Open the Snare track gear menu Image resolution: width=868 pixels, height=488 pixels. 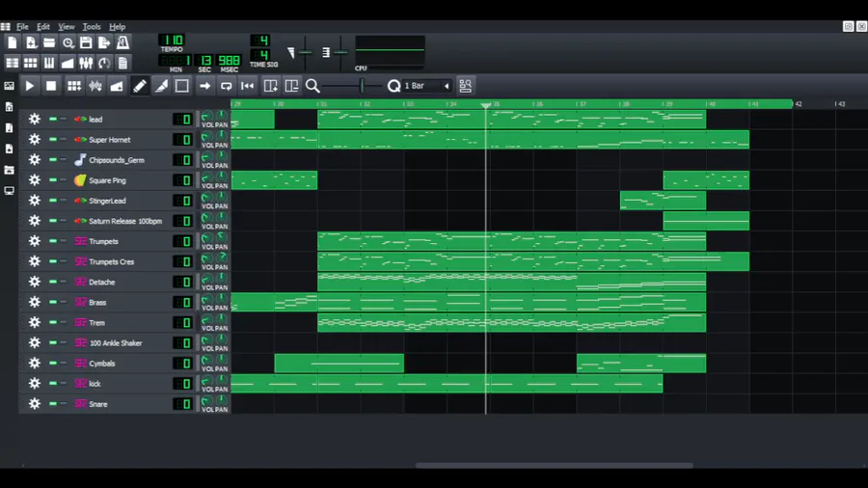[x=35, y=404]
